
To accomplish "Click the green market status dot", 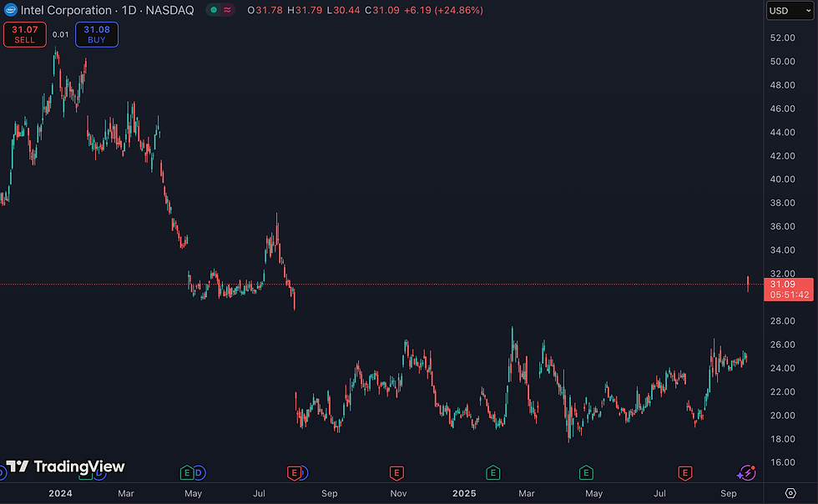I will pos(214,10).
